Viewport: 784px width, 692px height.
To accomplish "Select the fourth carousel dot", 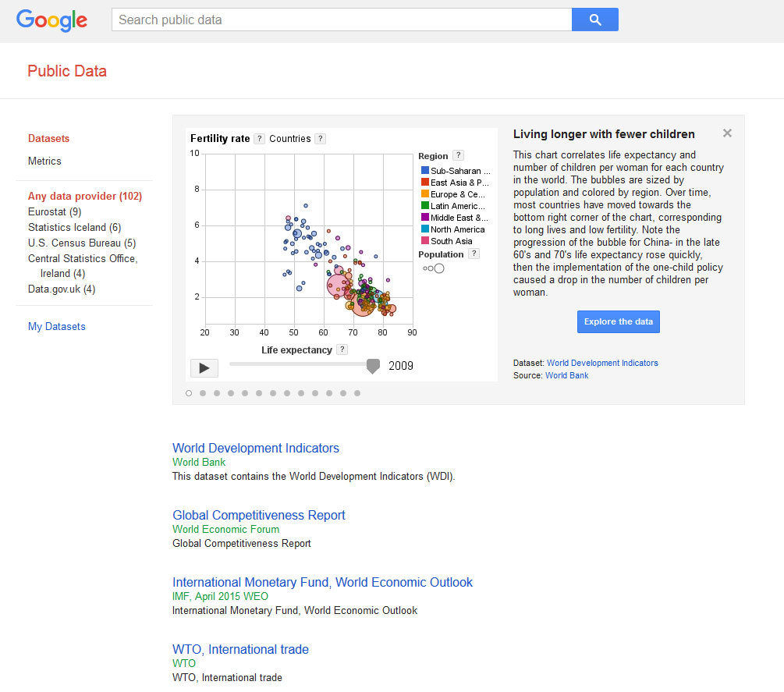I will (x=230, y=393).
